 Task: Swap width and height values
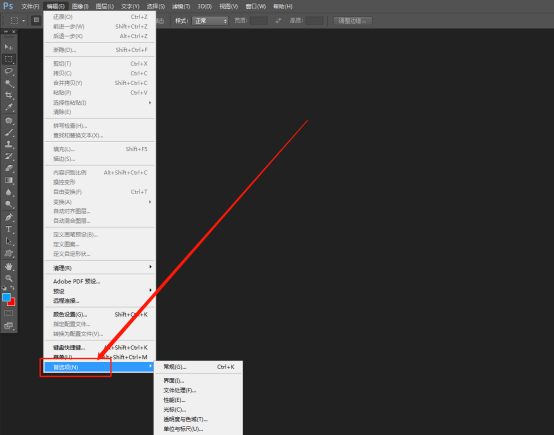278,21
